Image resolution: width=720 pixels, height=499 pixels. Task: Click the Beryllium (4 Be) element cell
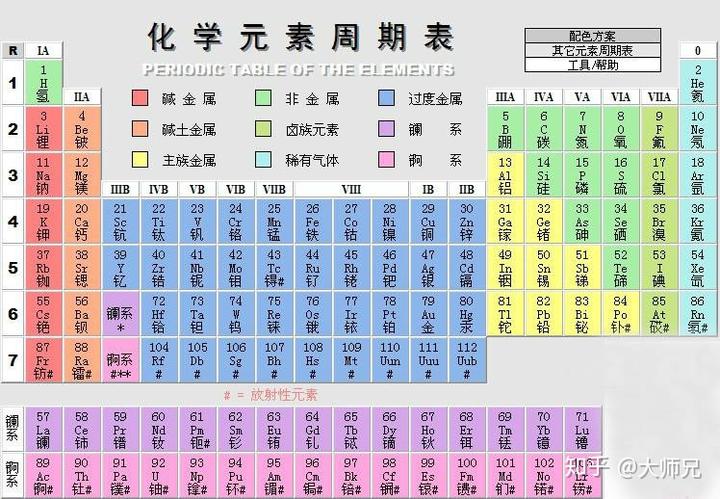(x=82, y=129)
